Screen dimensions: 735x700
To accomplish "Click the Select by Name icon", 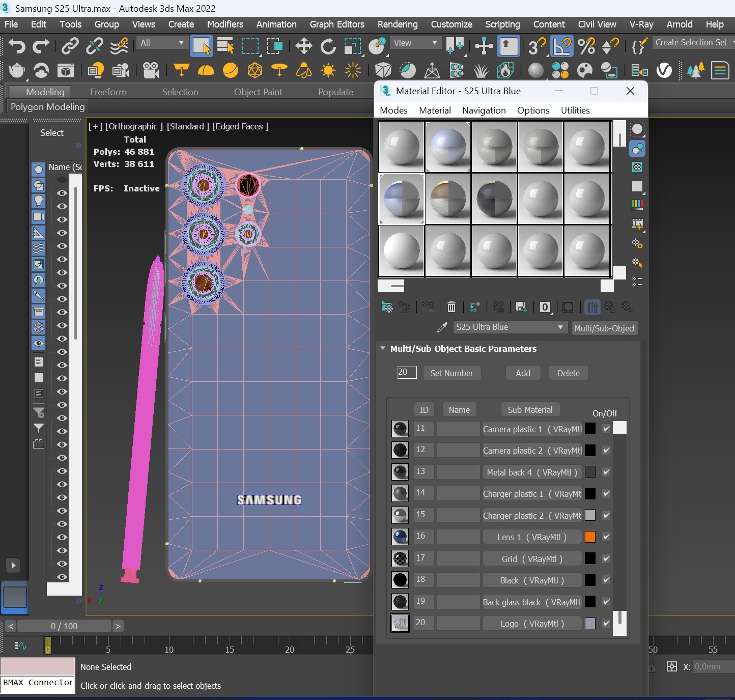I will tap(225, 46).
